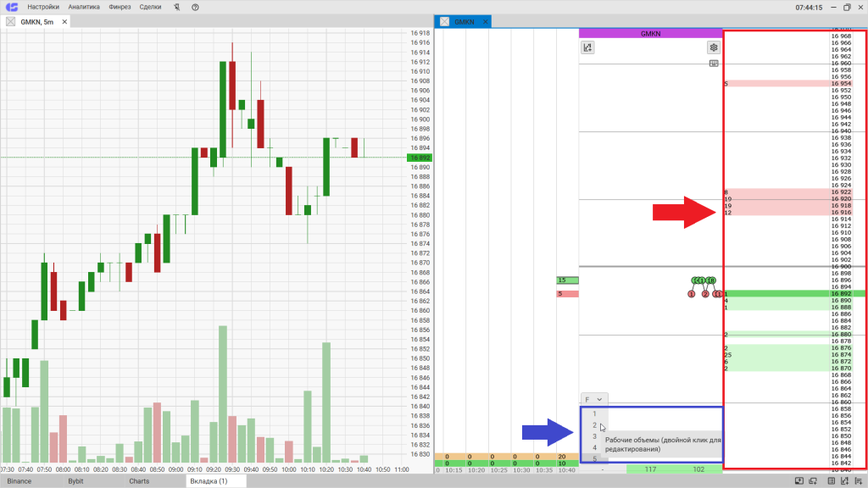Viewport: 868px width, 488px height.
Task: Open the Сделки menu
Action: tap(151, 7)
